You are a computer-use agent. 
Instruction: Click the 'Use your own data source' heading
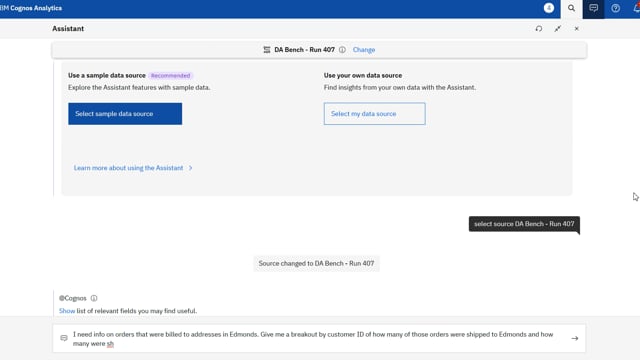(x=363, y=76)
